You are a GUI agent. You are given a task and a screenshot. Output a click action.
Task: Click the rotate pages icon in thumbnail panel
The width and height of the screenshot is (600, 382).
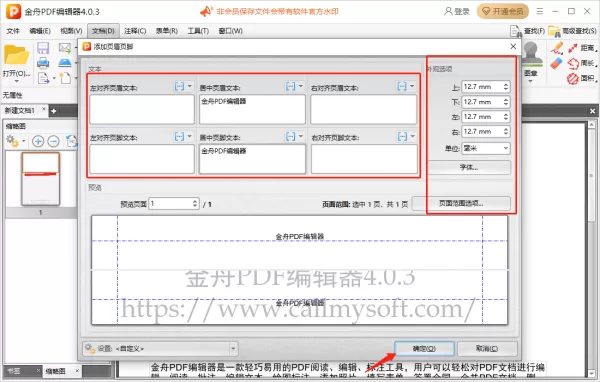[x=72, y=141]
